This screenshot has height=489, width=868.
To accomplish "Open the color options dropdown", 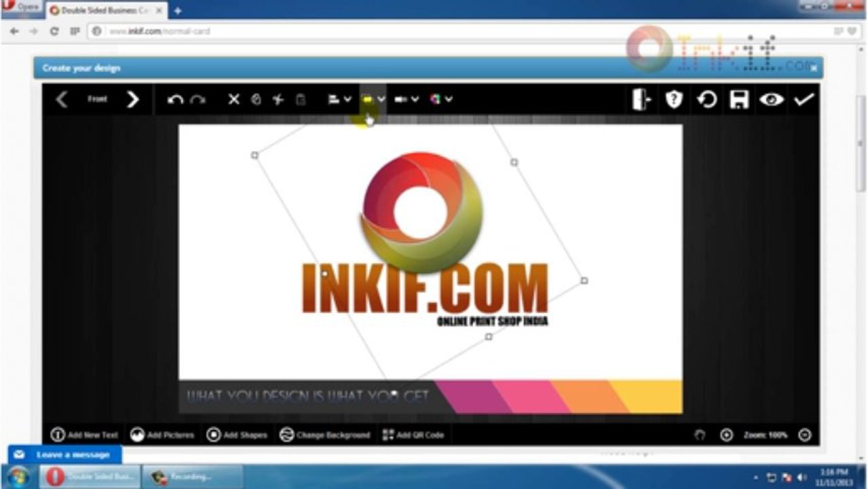I will (x=441, y=99).
